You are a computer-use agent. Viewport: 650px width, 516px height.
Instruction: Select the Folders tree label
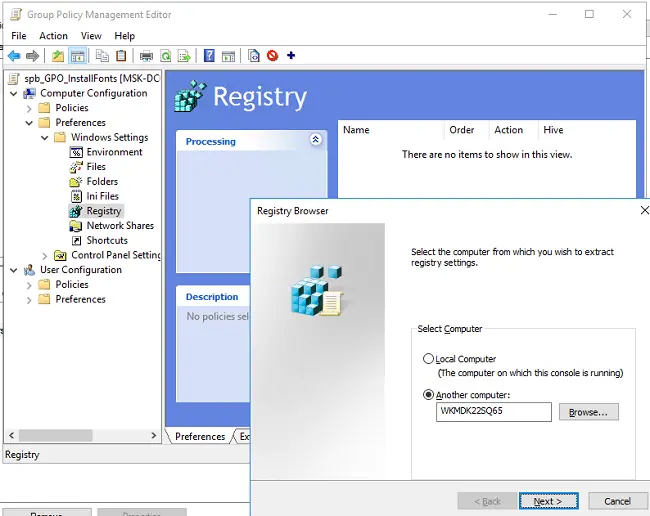[102, 182]
